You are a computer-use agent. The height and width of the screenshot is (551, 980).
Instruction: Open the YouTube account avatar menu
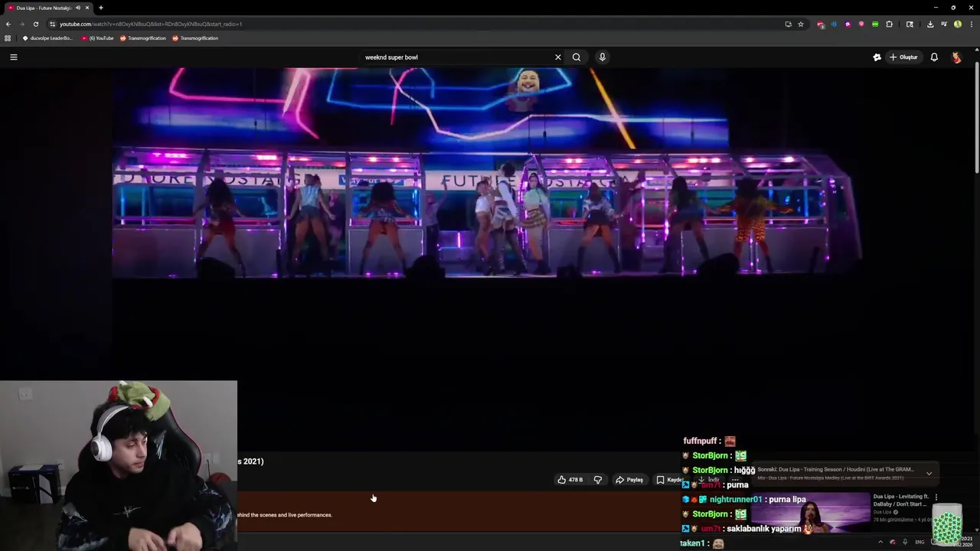pyautogui.click(x=956, y=57)
